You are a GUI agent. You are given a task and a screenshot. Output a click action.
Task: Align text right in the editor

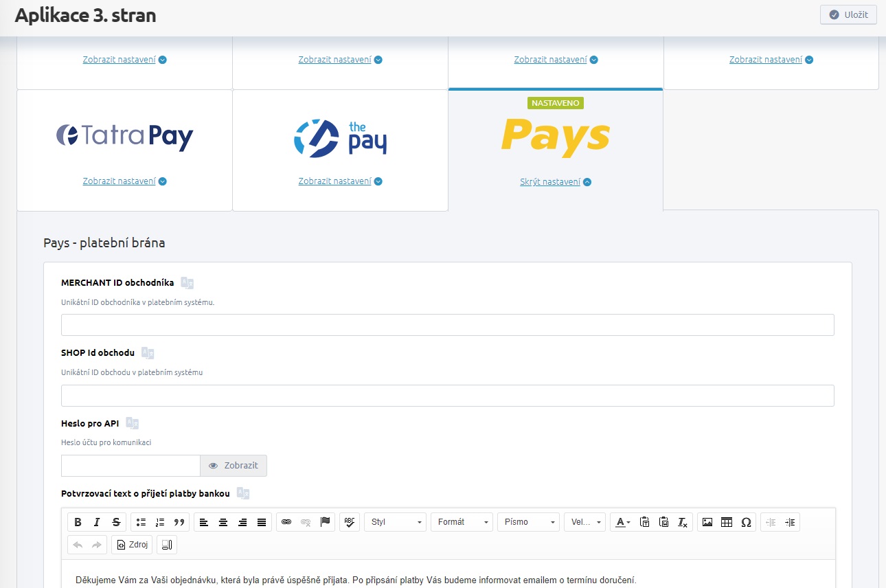pyautogui.click(x=242, y=522)
